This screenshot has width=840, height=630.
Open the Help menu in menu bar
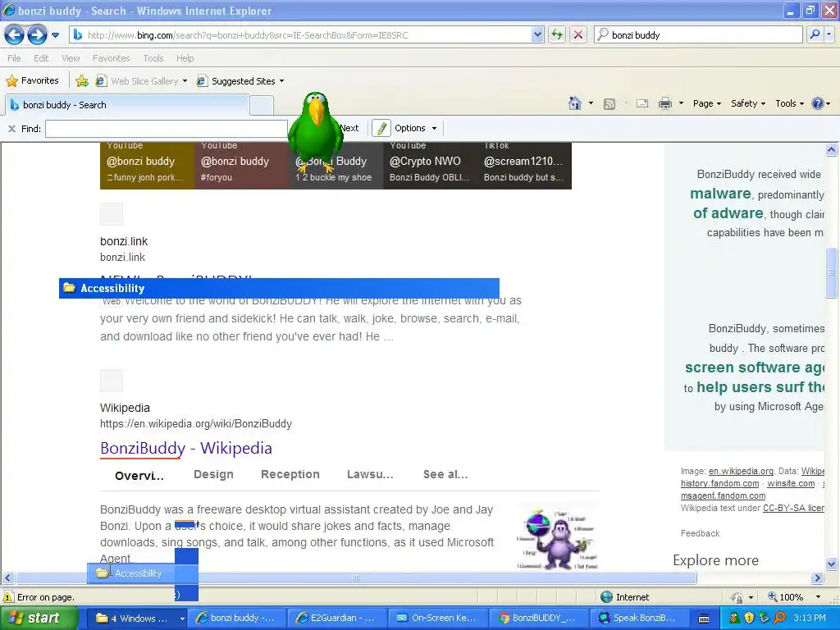[185, 58]
